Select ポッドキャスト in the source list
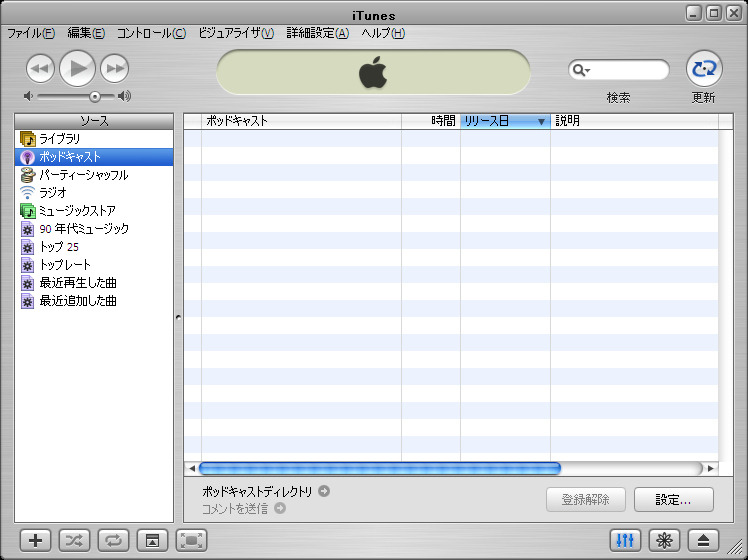748x560 pixels. click(x=94, y=157)
